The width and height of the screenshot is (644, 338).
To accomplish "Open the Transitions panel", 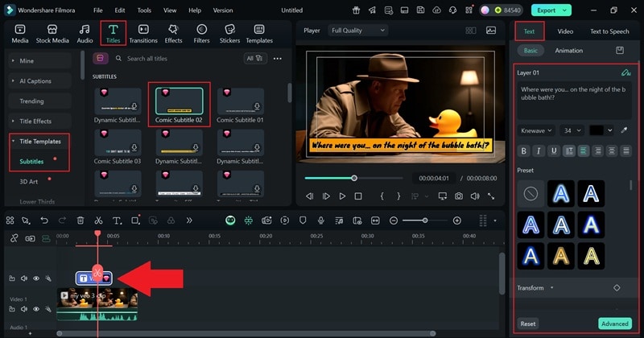I will point(143,34).
